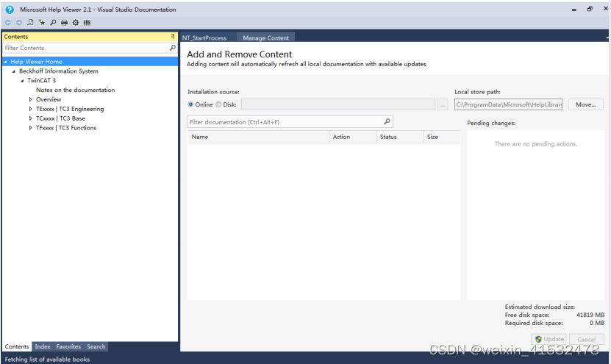The width and height of the screenshot is (611, 364).
Task: Click the '41819 MB' free disk value
Action: click(x=590, y=315)
